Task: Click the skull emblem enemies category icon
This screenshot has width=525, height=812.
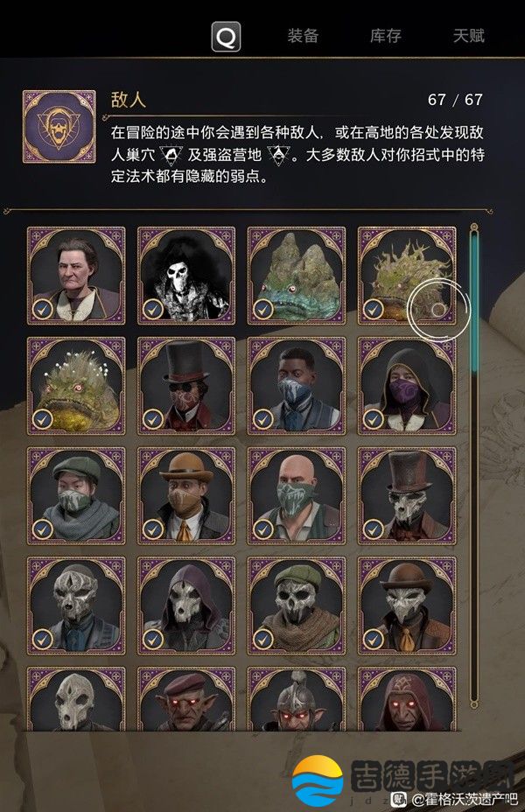Action: click(59, 126)
